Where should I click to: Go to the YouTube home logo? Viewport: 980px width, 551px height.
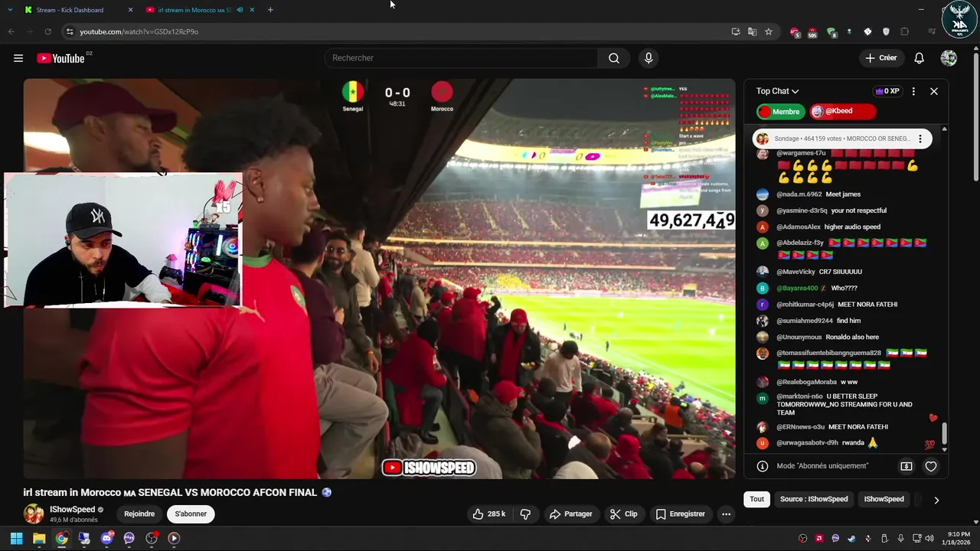pos(60,58)
